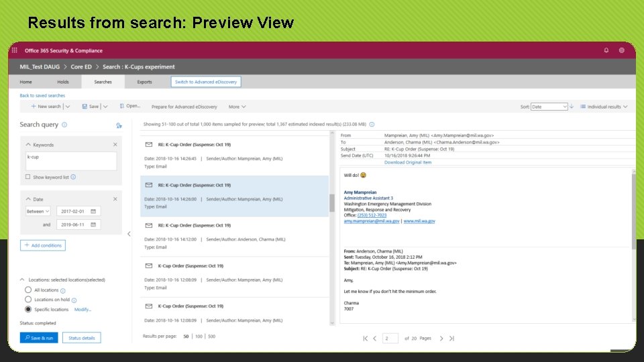Image resolution: width=644 pixels, height=362 pixels.
Task: Open www.mil.wa.gov link in preview
Action: point(419,221)
